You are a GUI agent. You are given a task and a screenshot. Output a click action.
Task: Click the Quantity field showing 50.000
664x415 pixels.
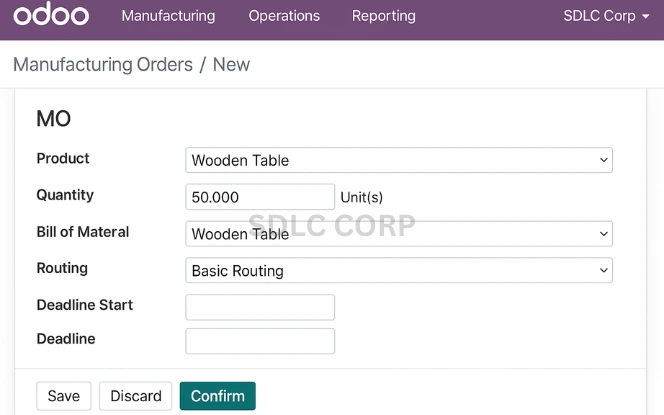pos(260,197)
